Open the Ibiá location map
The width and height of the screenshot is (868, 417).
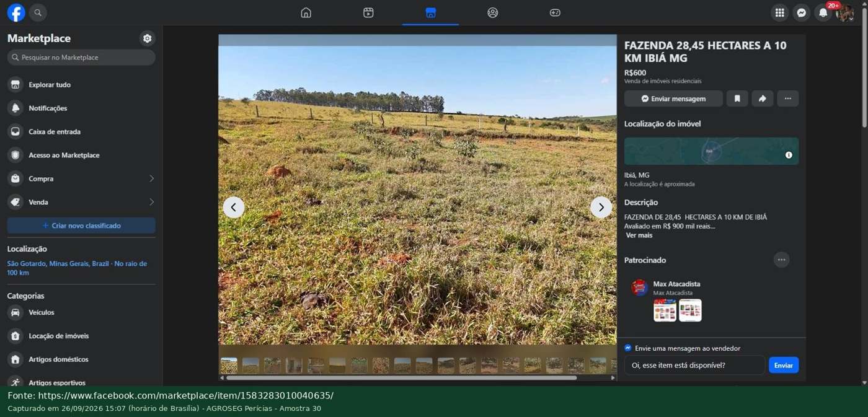pyautogui.click(x=711, y=151)
